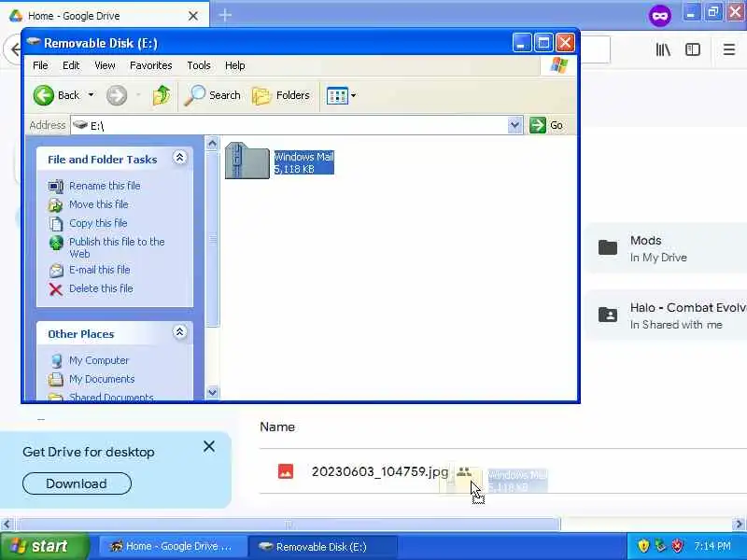Switch to Removable Disk (E:) taskbar button

(x=323, y=546)
